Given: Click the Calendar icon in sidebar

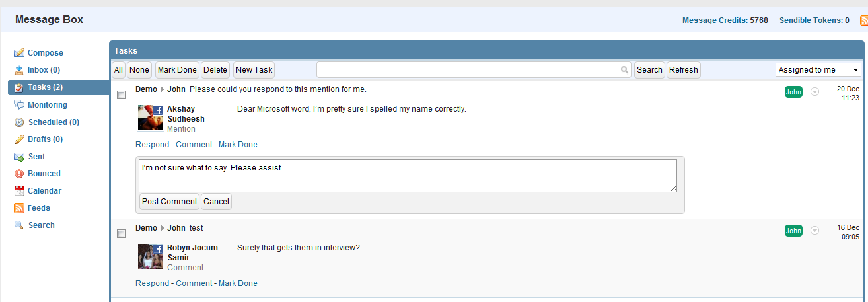Looking at the screenshot, I should pyautogui.click(x=19, y=191).
